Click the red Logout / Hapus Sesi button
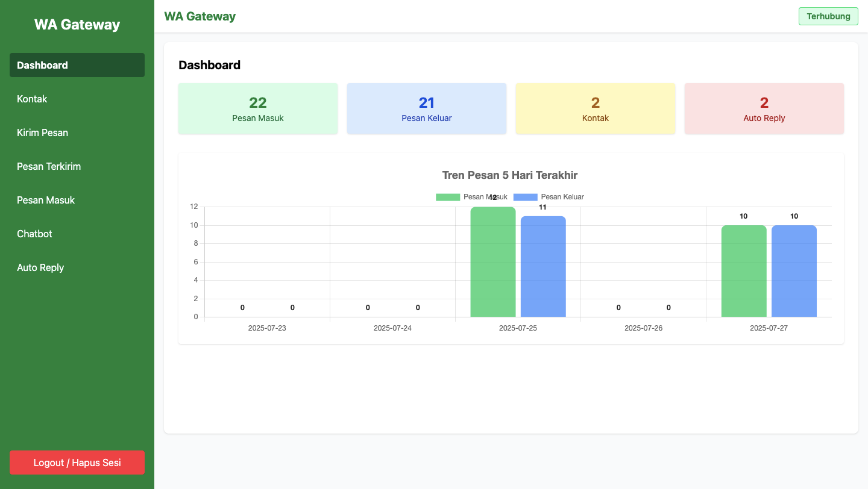This screenshot has height=489, width=868. (x=77, y=463)
